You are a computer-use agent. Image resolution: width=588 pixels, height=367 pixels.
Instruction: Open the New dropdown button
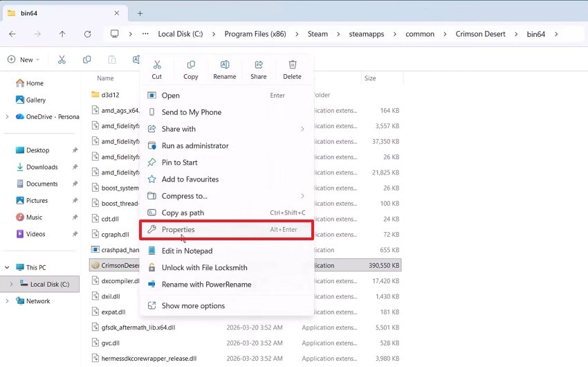point(24,60)
